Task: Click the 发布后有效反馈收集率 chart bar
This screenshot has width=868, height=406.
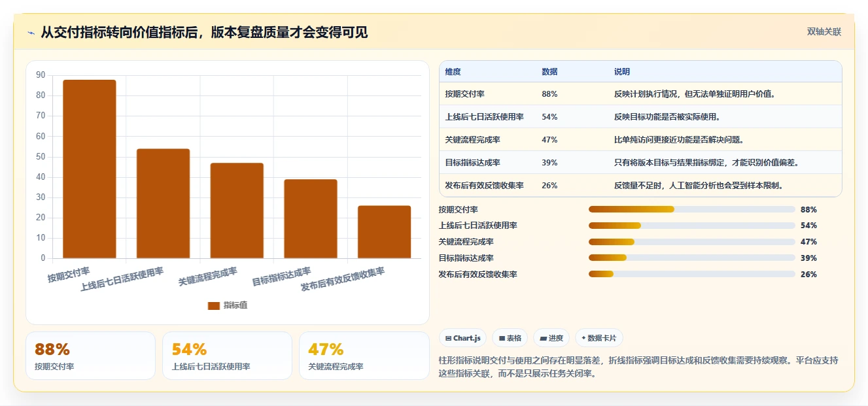Action: coord(384,232)
